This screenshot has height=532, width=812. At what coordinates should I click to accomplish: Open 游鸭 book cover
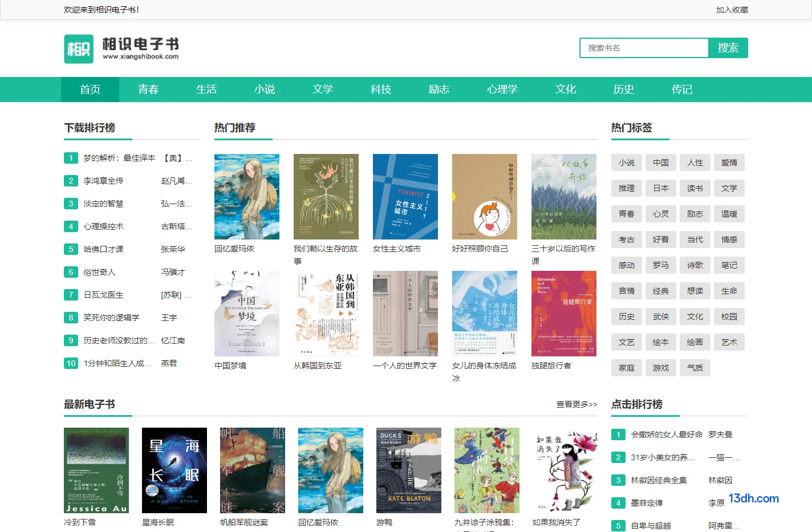(409, 470)
